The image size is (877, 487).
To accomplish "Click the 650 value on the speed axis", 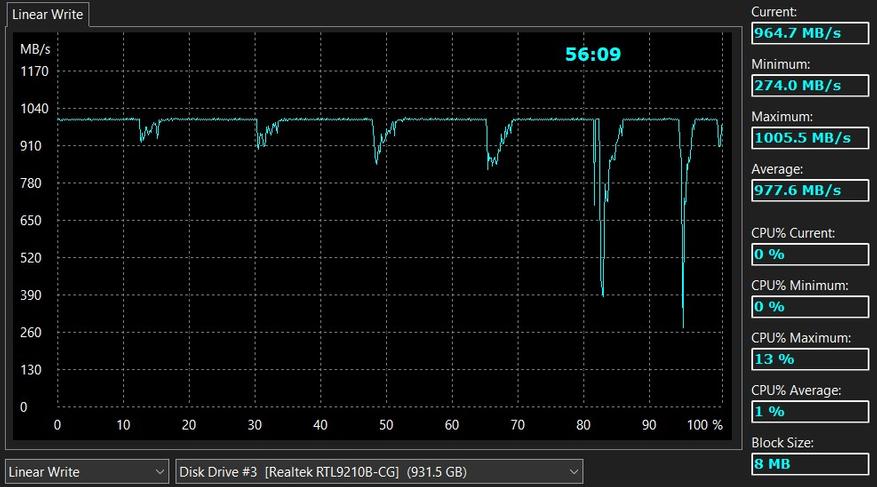I will pos(31,221).
